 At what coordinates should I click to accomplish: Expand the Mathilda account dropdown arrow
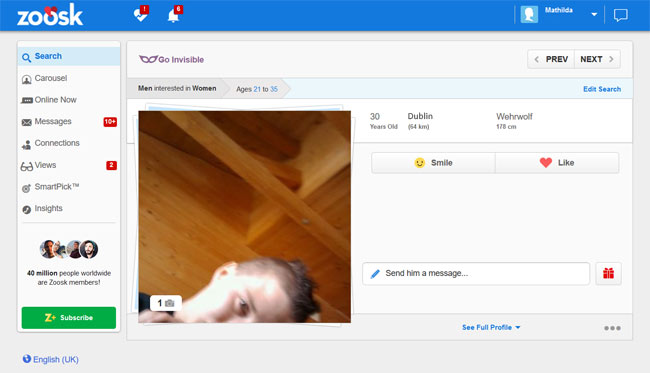pos(594,15)
